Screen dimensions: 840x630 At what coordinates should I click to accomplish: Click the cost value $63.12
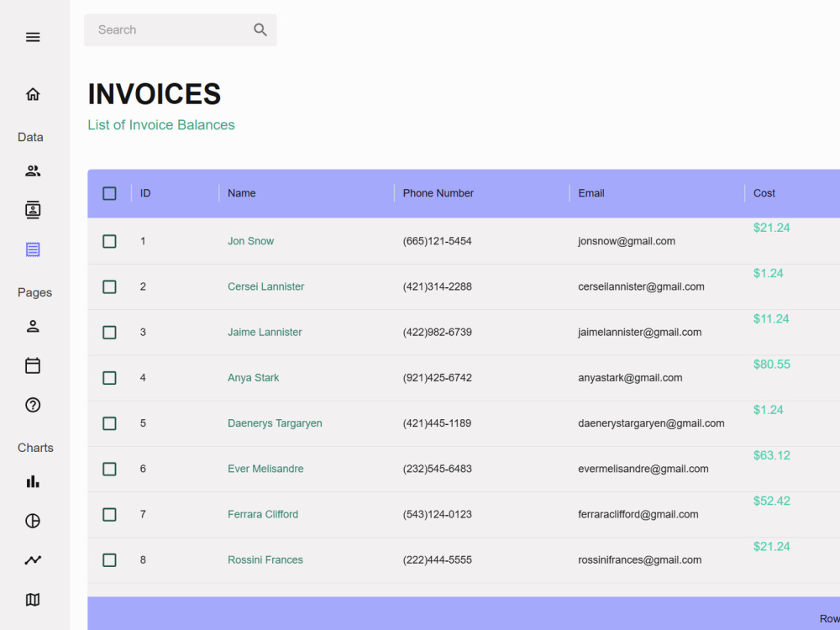[771, 455]
